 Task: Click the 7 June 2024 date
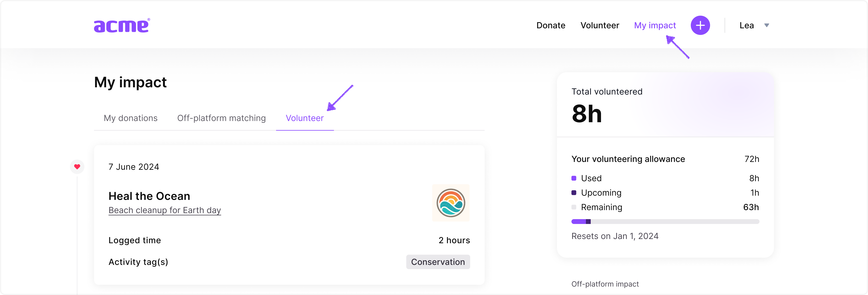134,167
